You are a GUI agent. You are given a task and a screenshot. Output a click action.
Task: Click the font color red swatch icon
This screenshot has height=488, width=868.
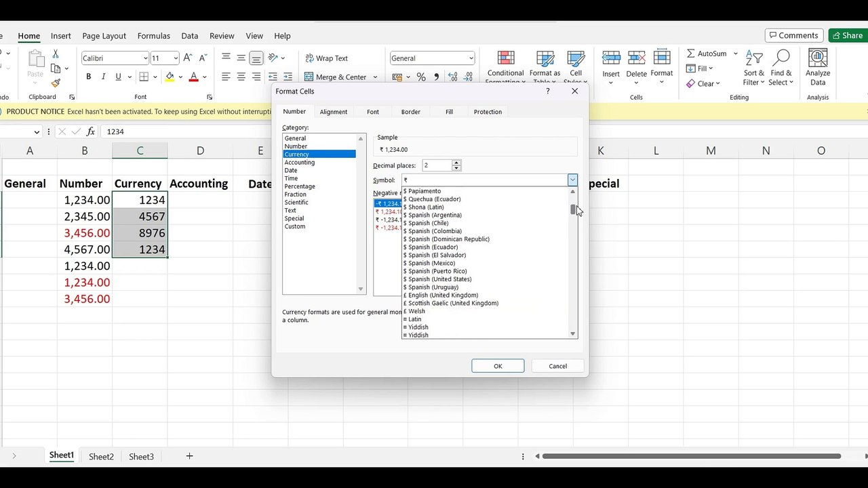[x=194, y=77]
